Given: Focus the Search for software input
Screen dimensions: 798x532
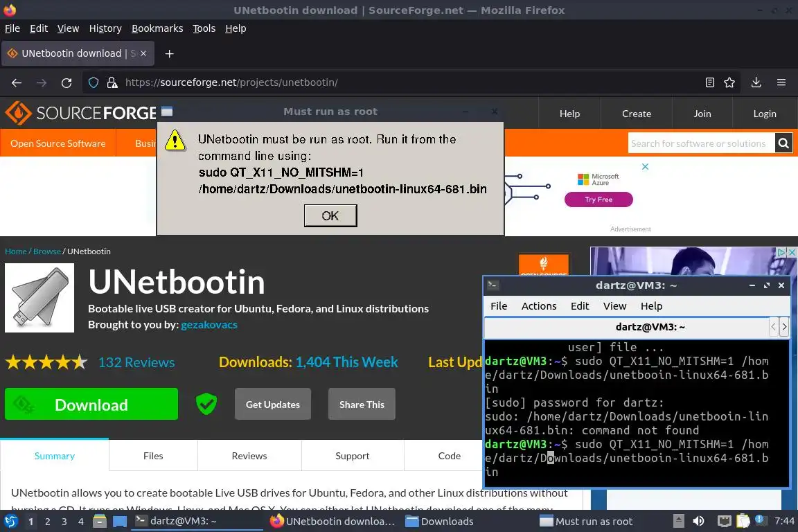Looking at the screenshot, I should [701, 143].
